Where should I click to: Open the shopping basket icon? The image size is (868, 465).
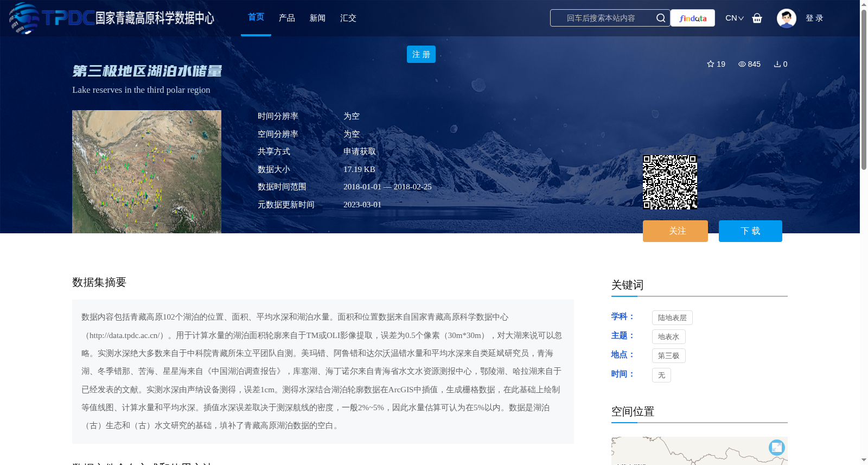tap(757, 18)
